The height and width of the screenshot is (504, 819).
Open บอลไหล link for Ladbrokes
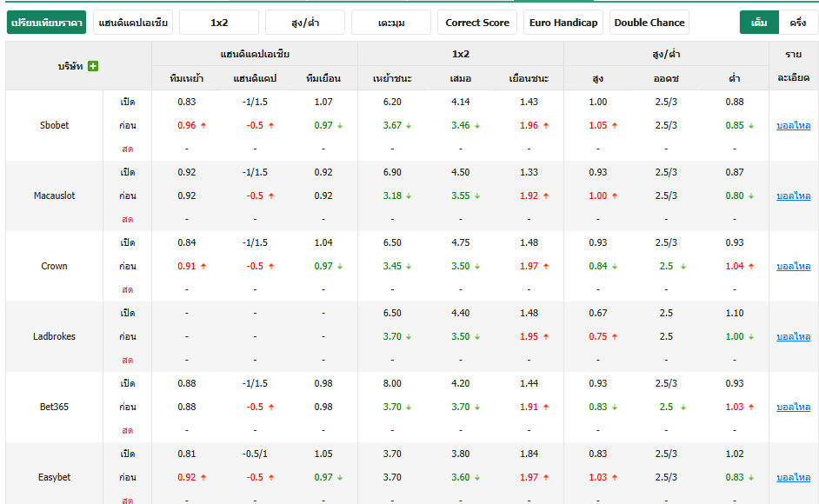click(794, 337)
